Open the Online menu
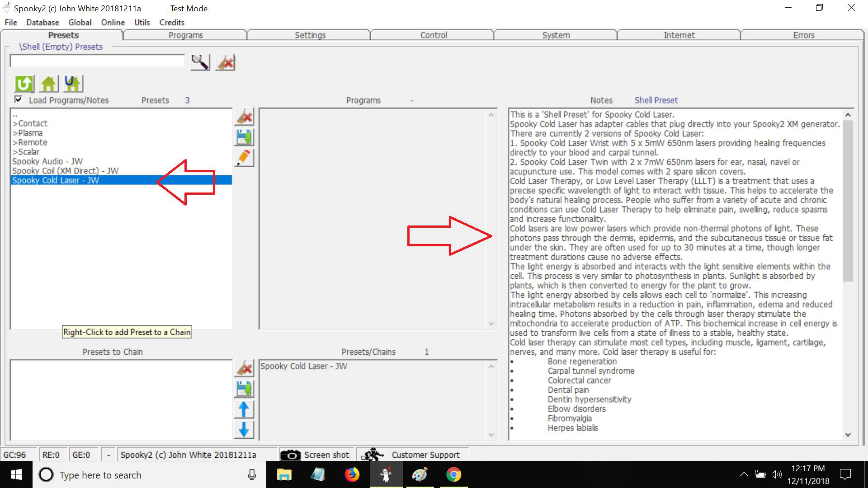 click(x=113, y=22)
